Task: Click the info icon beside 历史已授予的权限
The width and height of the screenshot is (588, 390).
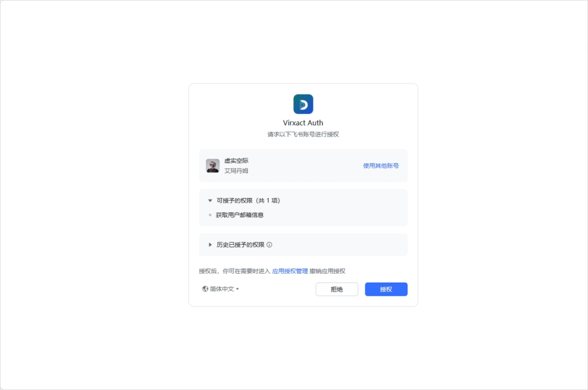Action: coord(269,245)
